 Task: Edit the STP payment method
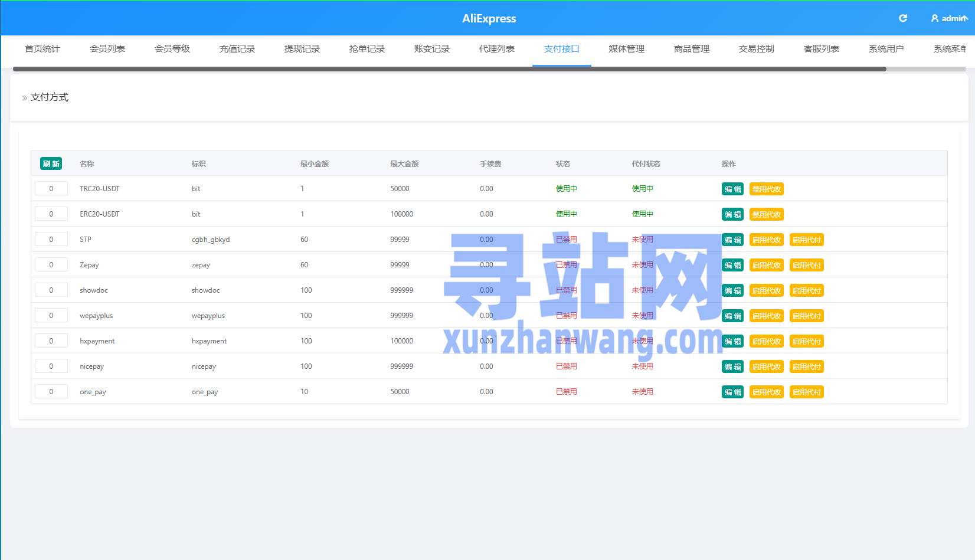point(732,240)
